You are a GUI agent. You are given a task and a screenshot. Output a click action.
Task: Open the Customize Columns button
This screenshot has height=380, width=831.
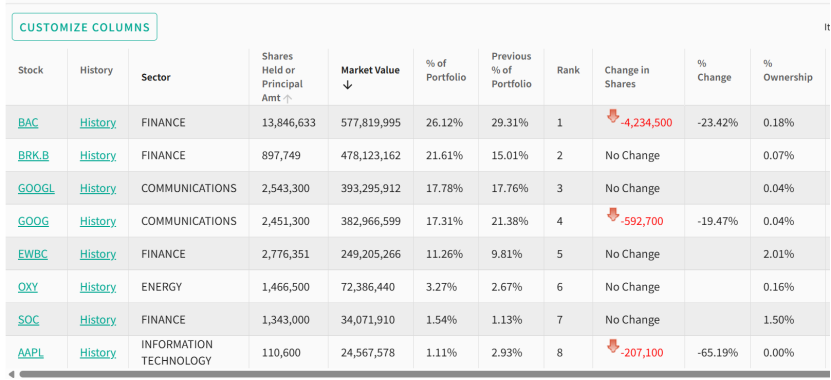point(85,27)
